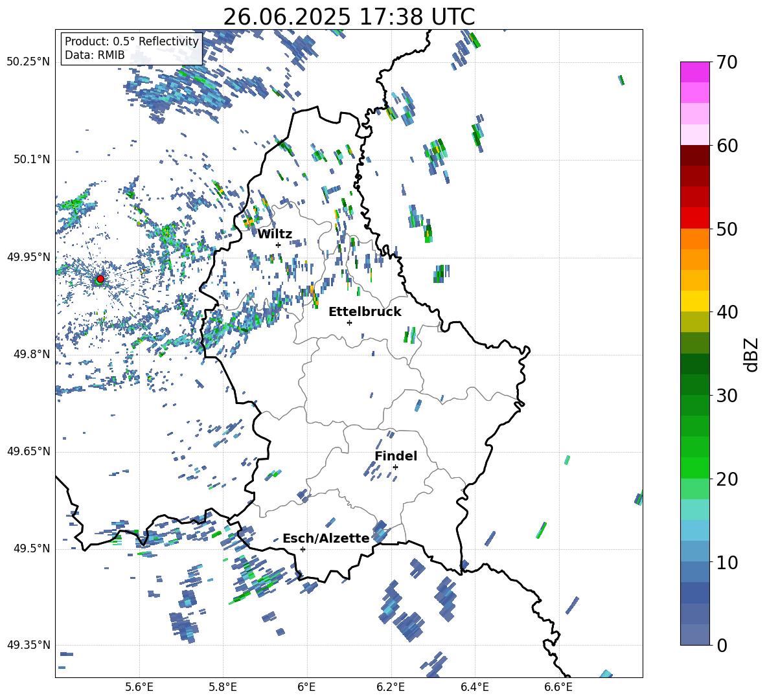The image size is (767, 700).
Task: Click the 50.1°N latitude label
Action: (31, 160)
